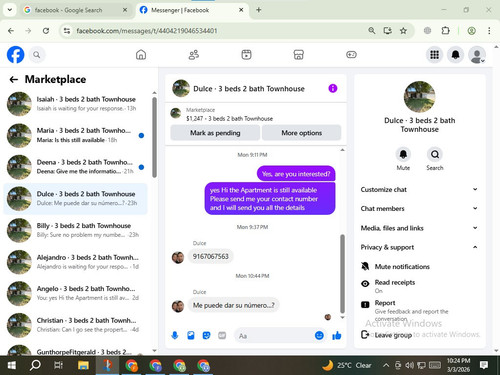
Task: Expand Chat members section
Action: pos(419,209)
